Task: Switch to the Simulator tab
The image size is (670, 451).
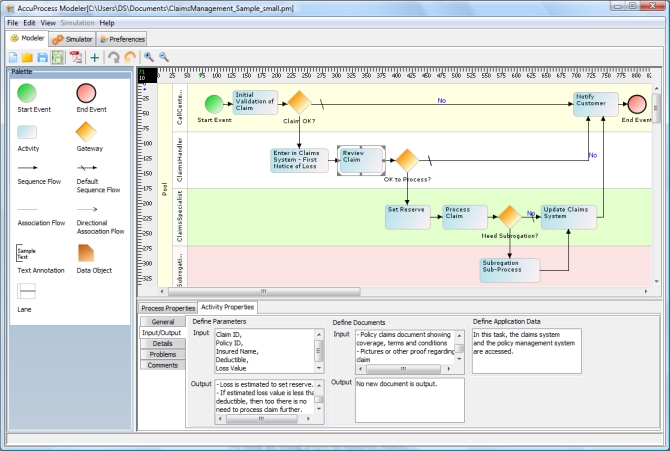Action: point(72,39)
